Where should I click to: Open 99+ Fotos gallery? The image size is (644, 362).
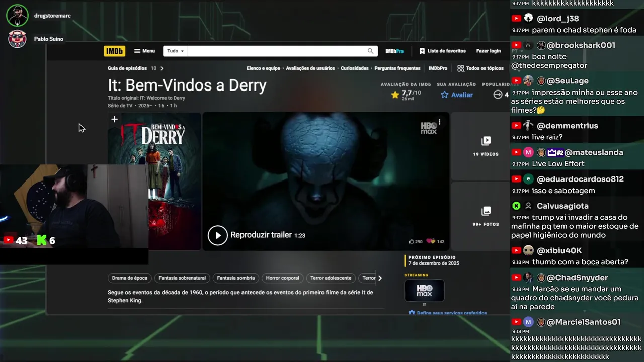(x=486, y=216)
